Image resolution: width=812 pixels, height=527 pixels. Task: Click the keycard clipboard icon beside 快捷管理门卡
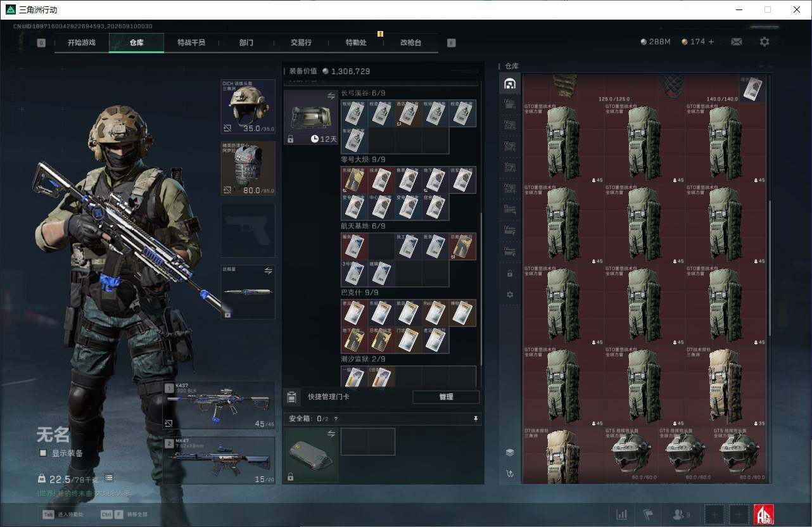pyautogui.click(x=291, y=397)
